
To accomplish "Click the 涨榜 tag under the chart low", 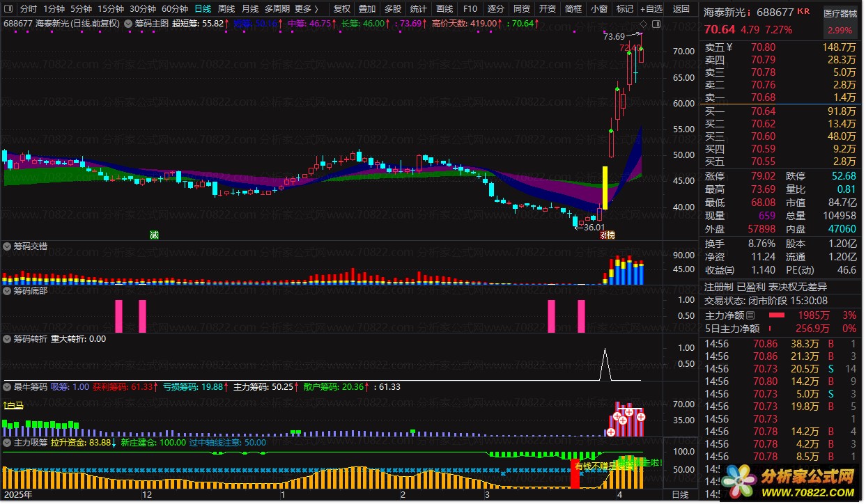I will pos(608,235).
